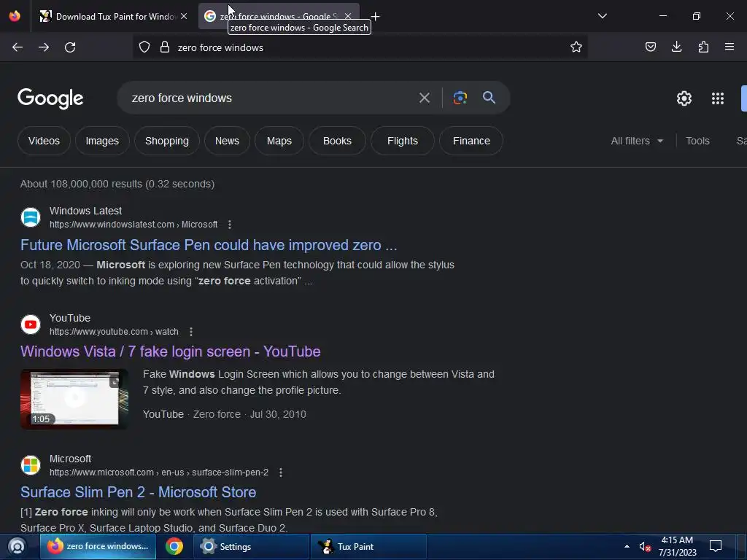Click the padlock site information icon
This screenshot has height=560, width=747.
pyautogui.click(x=165, y=47)
